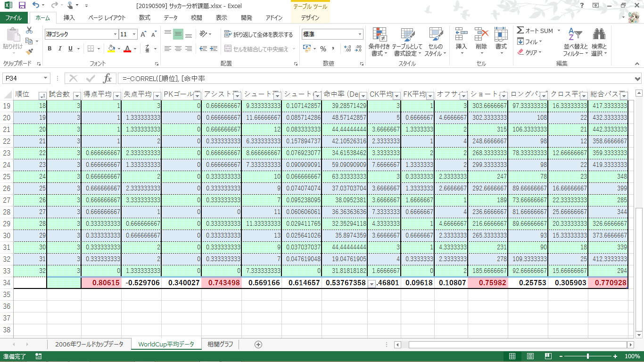644x362 pixels.
Task: Click Merge and Center button
Action: coord(259,49)
